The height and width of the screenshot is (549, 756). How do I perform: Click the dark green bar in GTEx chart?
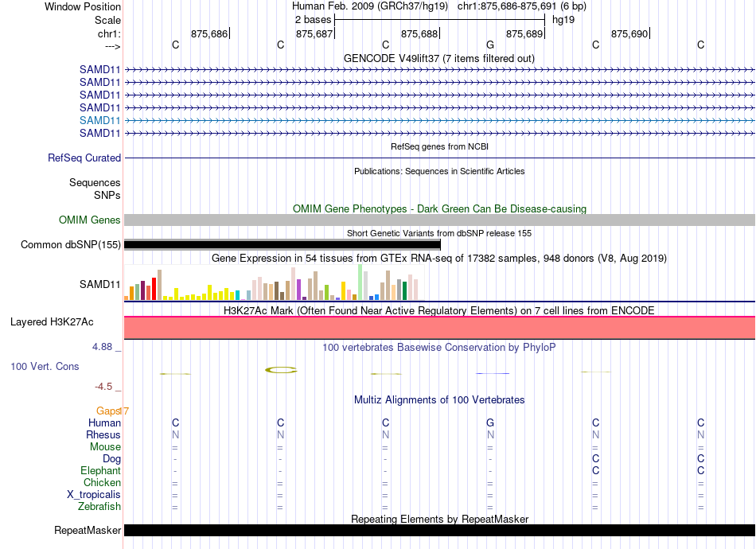tap(404, 291)
